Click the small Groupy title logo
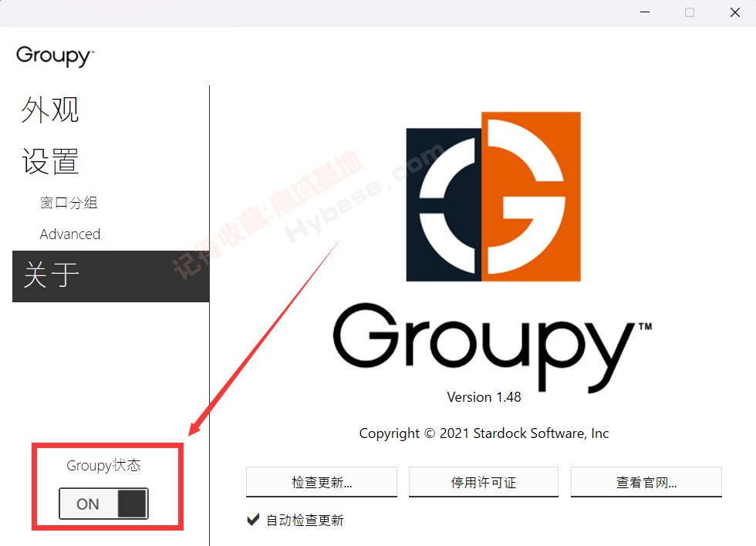Image resolution: width=756 pixels, height=546 pixels. point(55,56)
